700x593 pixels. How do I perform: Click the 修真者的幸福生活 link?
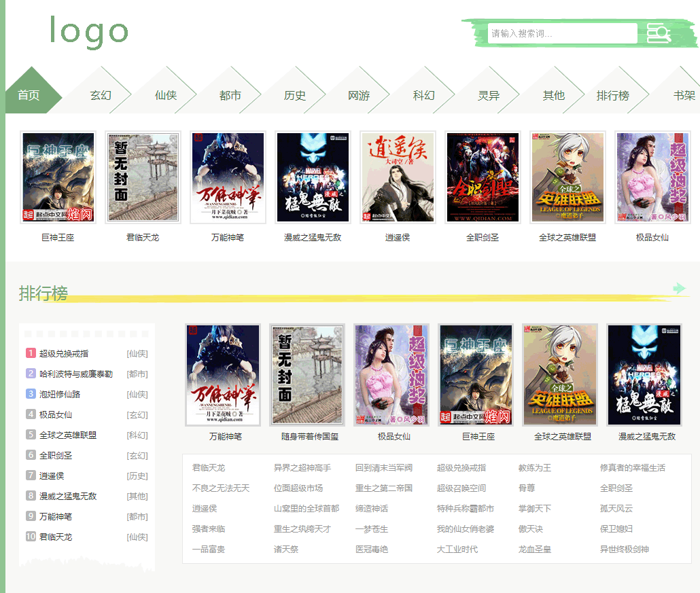click(632, 468)
